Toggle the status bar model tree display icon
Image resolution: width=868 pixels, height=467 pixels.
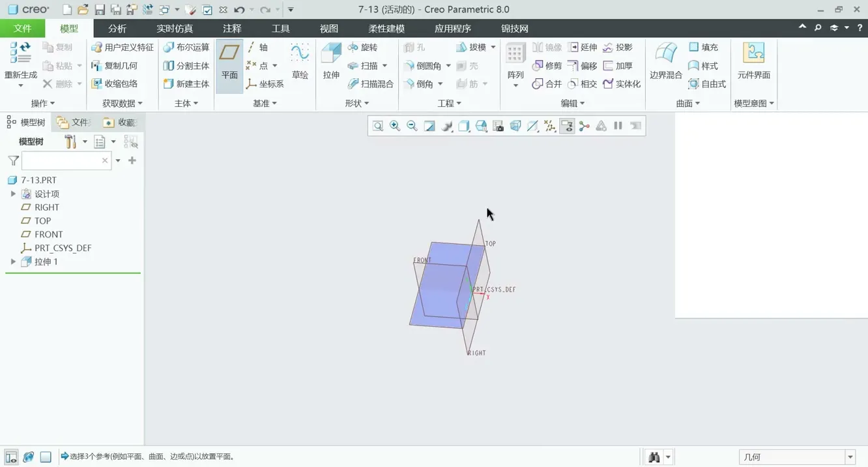pyautogui.click(x=11, y=457)
